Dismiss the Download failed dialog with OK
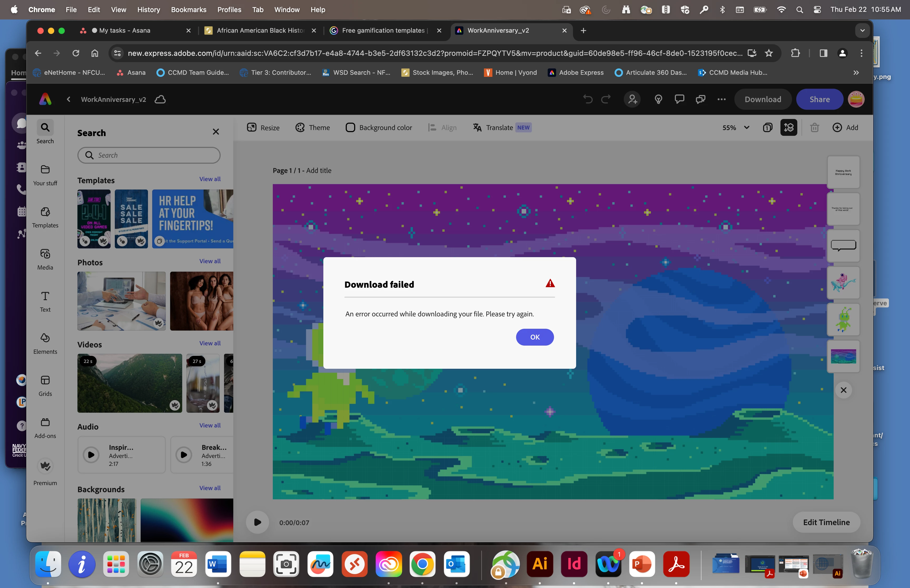Screen dimensions: 910x588 pos(535,337)
